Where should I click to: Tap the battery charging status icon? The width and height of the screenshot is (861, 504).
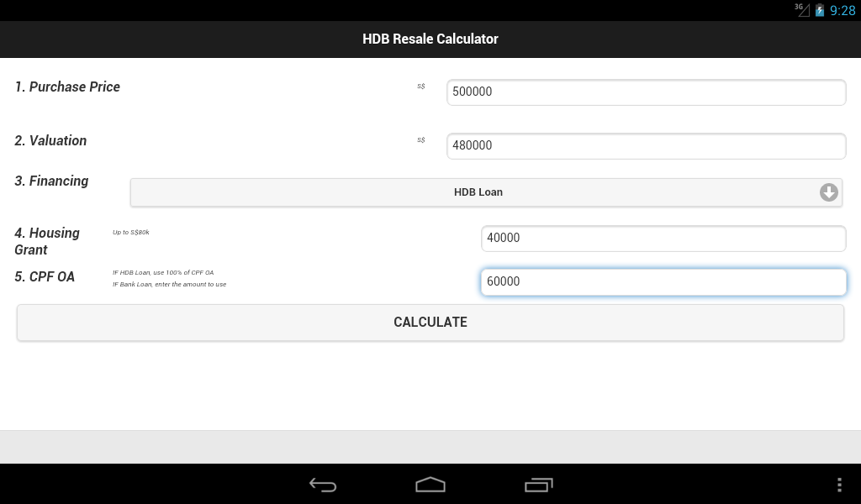click(x=819, y=10)
